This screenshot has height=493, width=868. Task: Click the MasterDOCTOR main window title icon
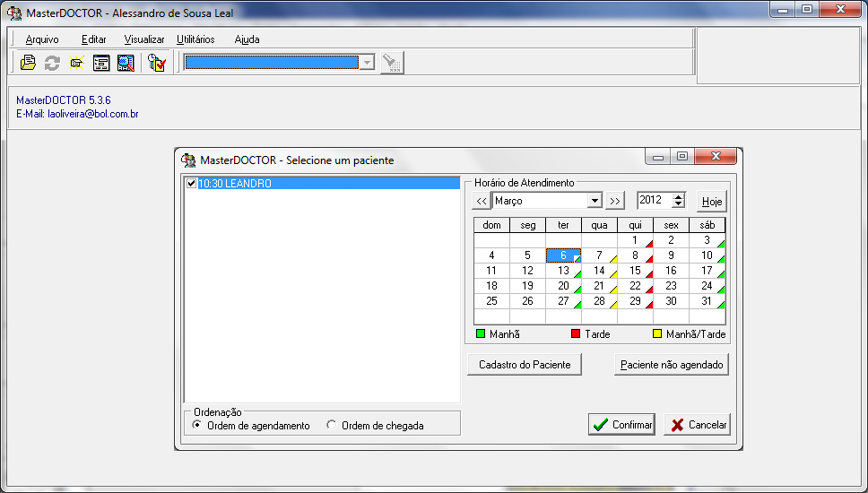(14, 13)
